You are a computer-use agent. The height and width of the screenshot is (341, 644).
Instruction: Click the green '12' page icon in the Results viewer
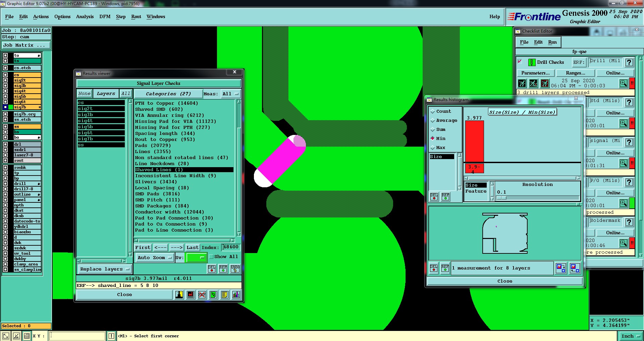pyautogui.click(x=213, y=295)
